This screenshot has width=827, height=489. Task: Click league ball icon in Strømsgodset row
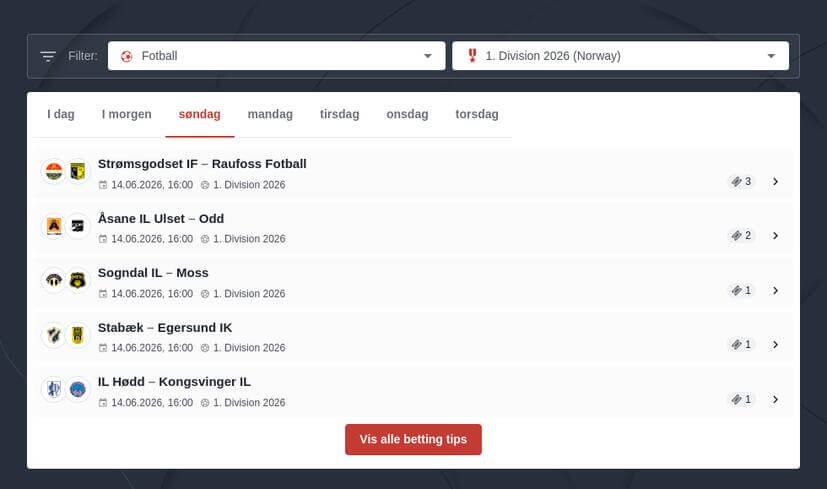pos(205,185)
